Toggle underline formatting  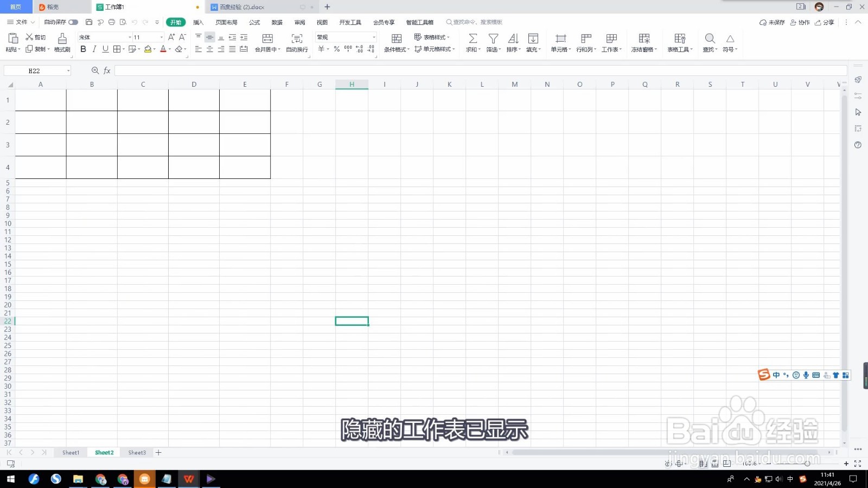click(105, 49)
